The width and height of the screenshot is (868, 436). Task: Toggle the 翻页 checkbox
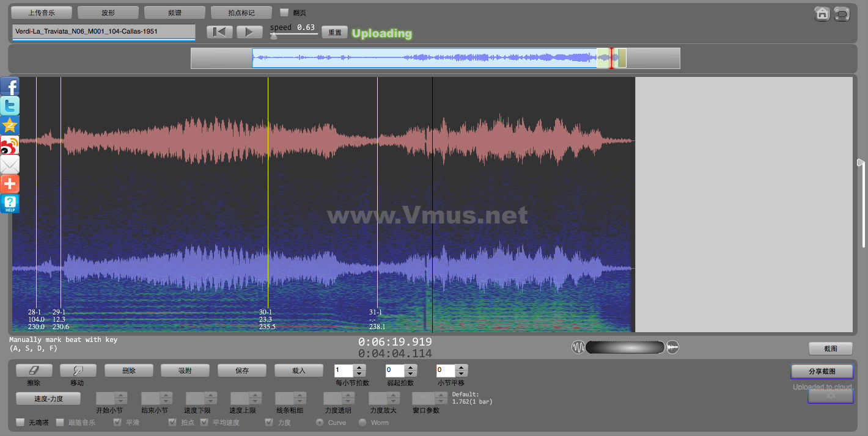[284, 12]
